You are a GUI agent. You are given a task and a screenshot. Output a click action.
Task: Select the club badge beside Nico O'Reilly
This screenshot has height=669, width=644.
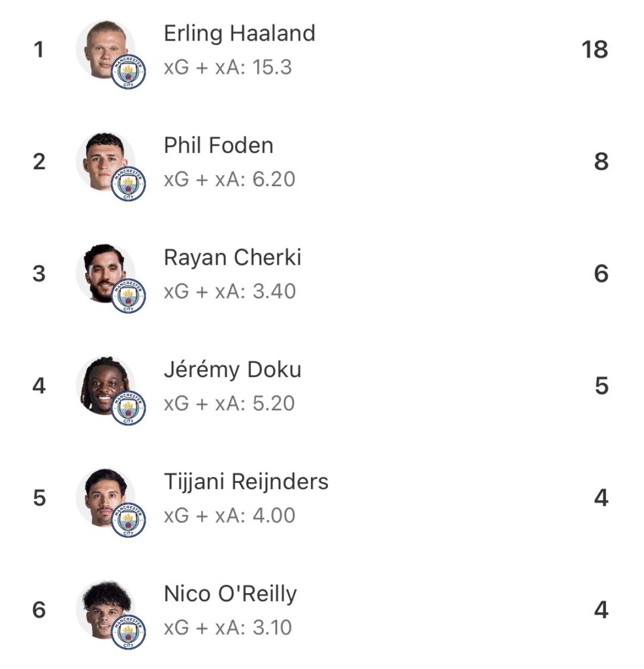pyautogui.click(x=128, y=632)
